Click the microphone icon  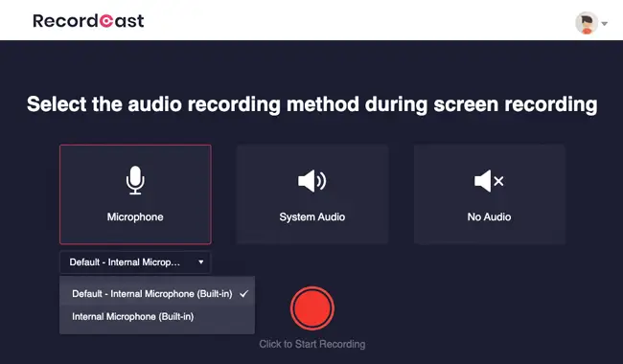[135, 180]
